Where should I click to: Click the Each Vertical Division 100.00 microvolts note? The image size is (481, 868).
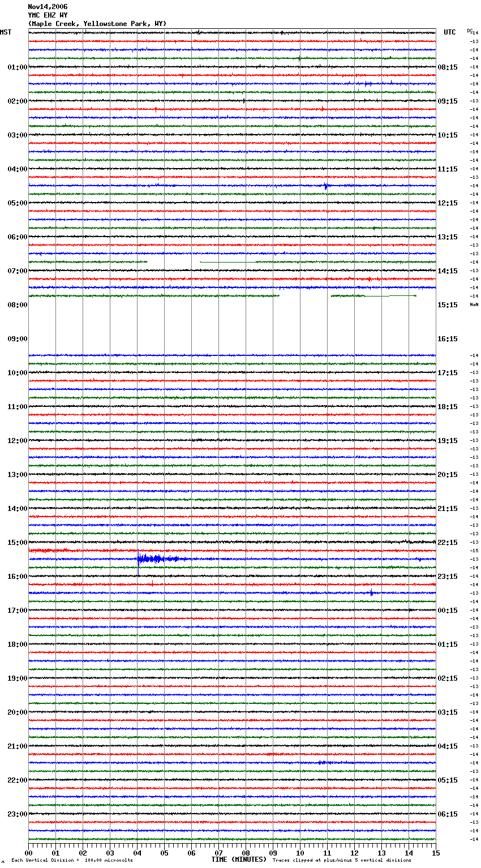(72, 861)
